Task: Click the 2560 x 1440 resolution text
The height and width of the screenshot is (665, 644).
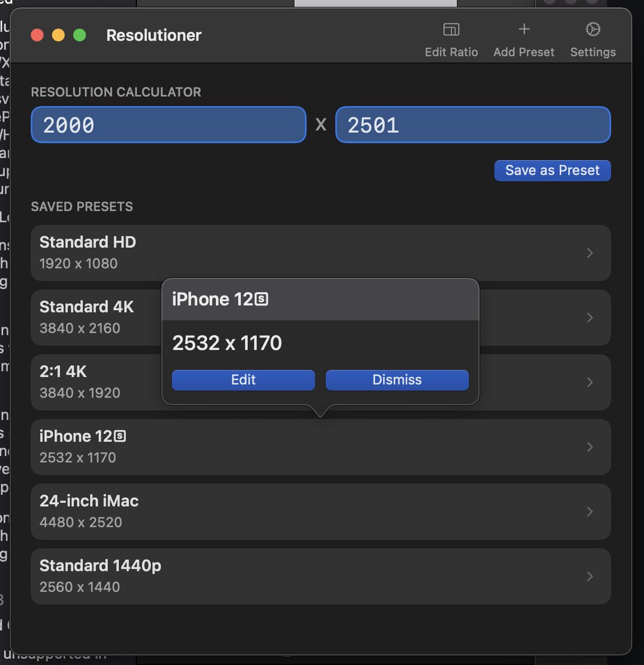Action: pos(80,587)
